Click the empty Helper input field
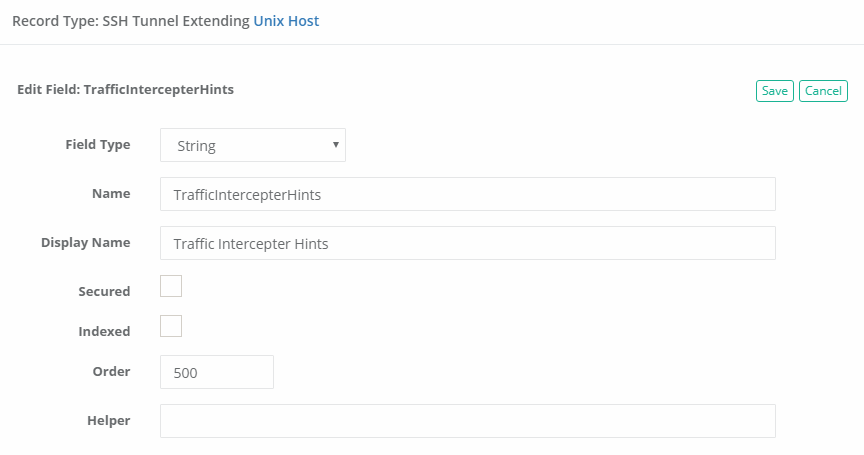 (467, 421)
